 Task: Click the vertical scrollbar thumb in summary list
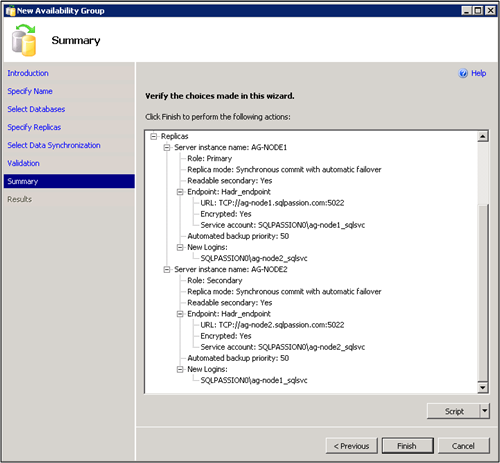coord(483,292)
